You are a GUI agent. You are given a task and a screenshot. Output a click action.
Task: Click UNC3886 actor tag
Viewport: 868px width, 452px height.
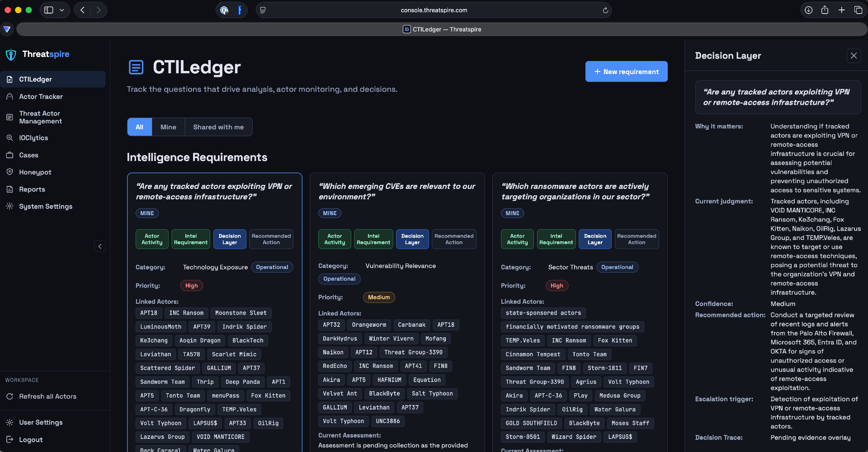pyautogui.click(x=388, y=421)
